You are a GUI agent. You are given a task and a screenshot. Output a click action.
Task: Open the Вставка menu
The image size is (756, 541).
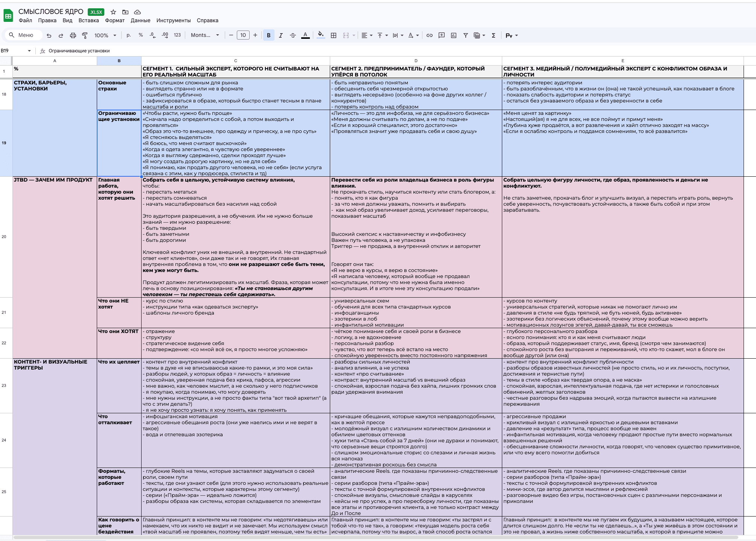point(88,20)
